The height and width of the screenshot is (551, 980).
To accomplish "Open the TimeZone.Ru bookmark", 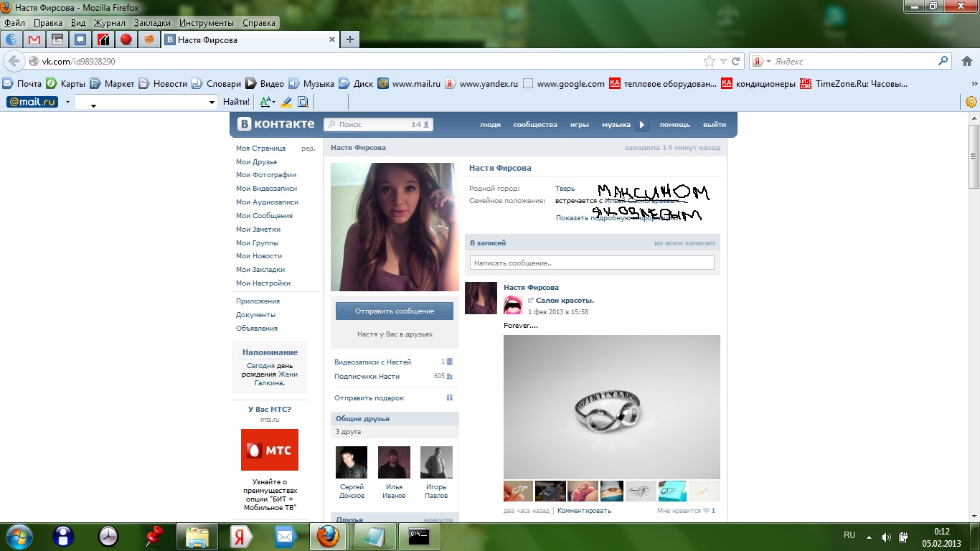I will (x=854, y=83).
